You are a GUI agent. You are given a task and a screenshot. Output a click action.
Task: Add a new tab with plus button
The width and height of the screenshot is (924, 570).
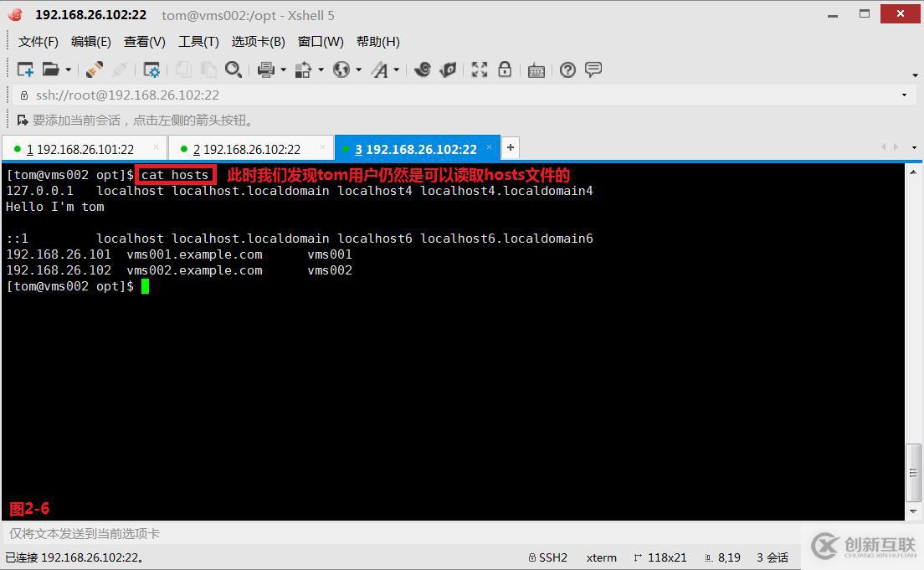pyautogui.click(x=511, y=147)
